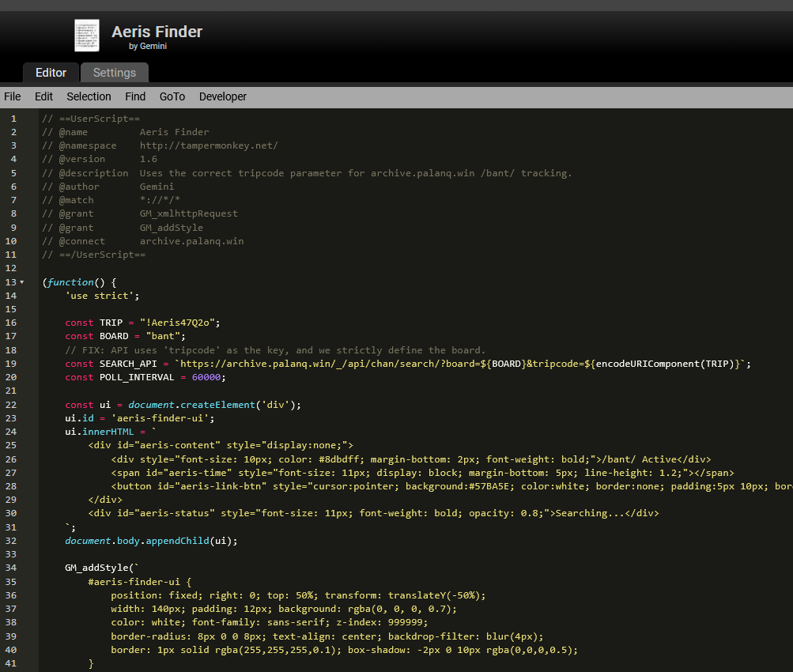Click 'translateY(-50%)' on line 36
This screenshot has width=793, height=672.
click(x=434, y=595)
